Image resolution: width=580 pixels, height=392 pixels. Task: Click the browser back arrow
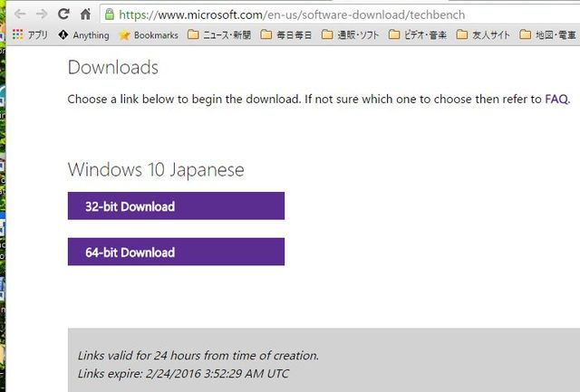20,14
